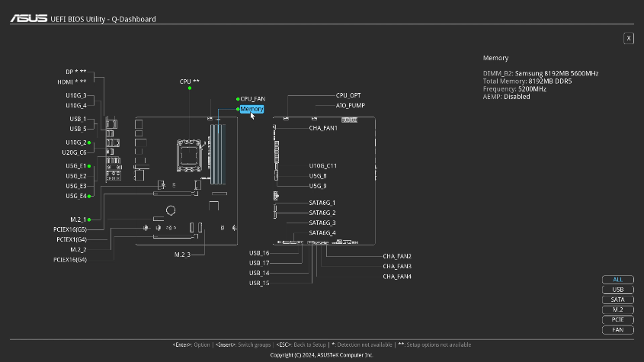Select the U5G_E3 port label
This screenshot has width=644, height=362.
click(76, 186)
